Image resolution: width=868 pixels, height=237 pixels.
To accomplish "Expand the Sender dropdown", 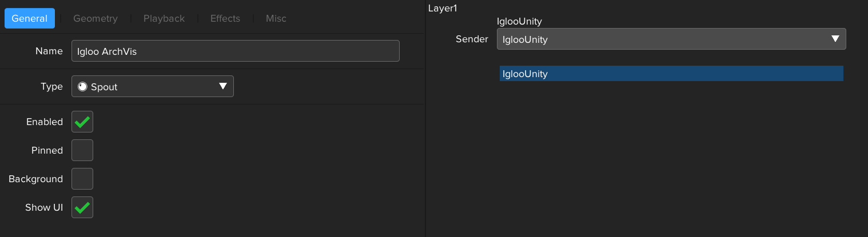I will [x=671, y=39].
